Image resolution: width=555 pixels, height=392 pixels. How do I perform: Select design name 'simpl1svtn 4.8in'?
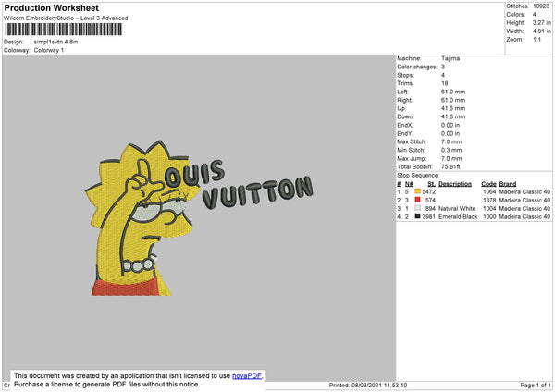click(55, 42)
